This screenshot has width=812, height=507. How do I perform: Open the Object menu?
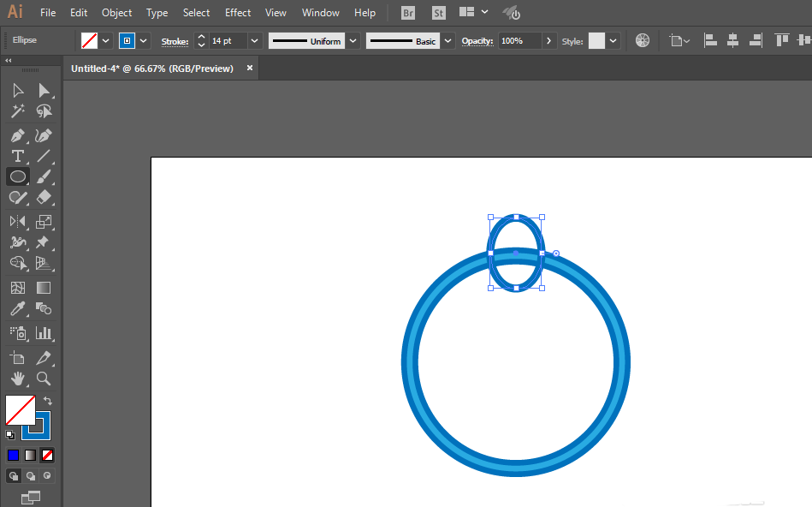(x=116, y=13)
